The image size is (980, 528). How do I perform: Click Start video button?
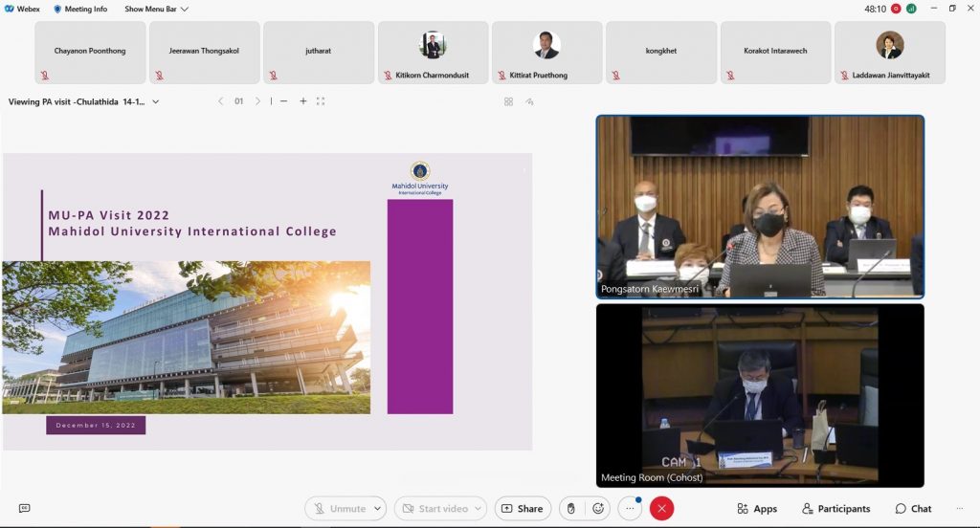(435, 509)
